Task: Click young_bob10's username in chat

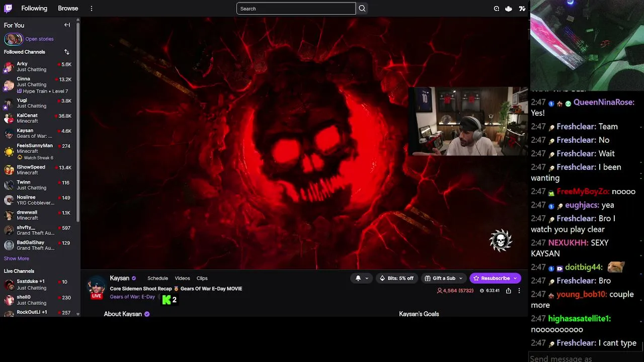Action: pyautogui.click(x=582, y=295)
